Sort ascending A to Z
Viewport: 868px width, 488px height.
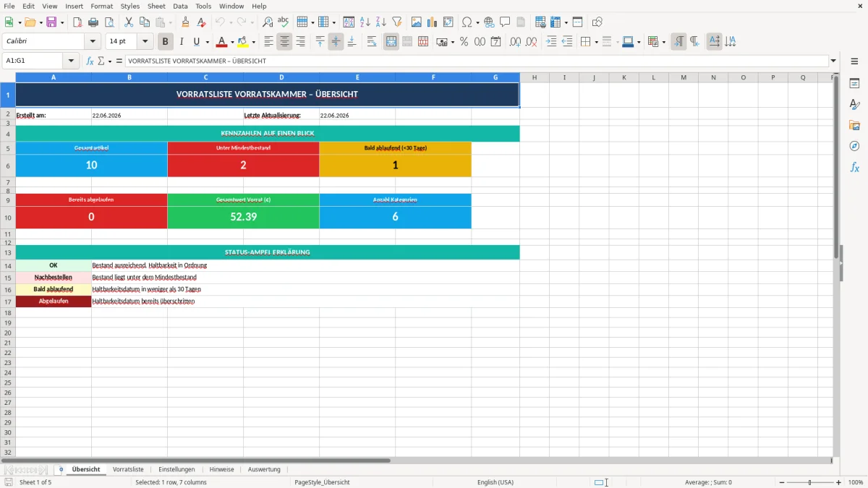pyautogui.click(x=365, y=22)
